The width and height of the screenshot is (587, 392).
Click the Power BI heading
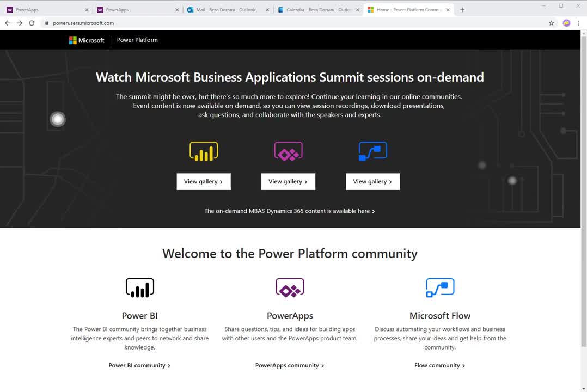tap(139, 316)
